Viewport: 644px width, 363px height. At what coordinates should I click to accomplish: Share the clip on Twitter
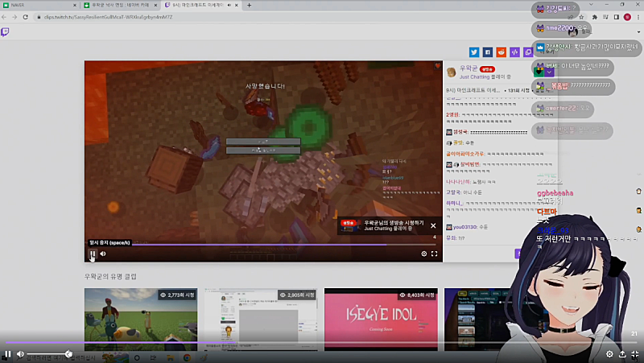tap(474, 52)
